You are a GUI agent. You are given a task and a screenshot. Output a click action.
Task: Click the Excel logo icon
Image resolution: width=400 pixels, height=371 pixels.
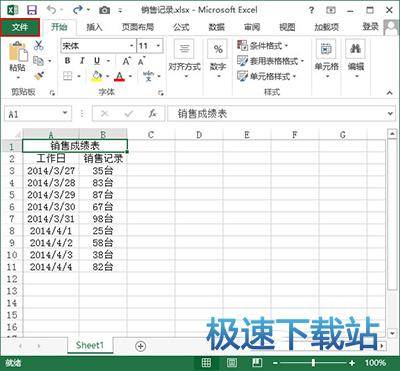point(13,10)
